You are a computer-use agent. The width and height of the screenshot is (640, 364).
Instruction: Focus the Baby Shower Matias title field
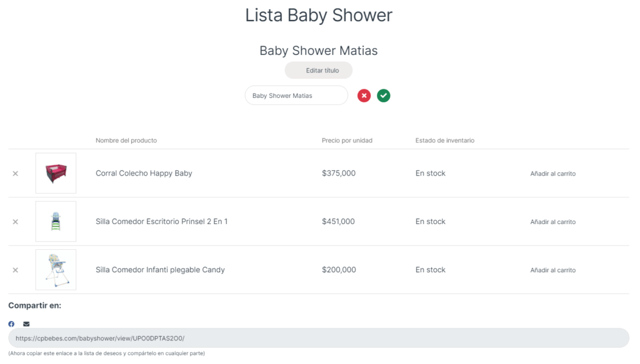[x=296, y=96]
